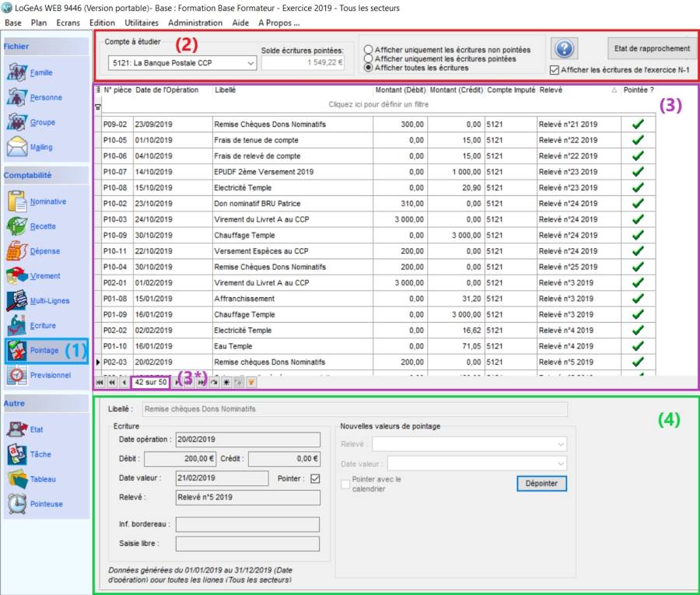Jump to first record in navigator

[x=100, y=383]
